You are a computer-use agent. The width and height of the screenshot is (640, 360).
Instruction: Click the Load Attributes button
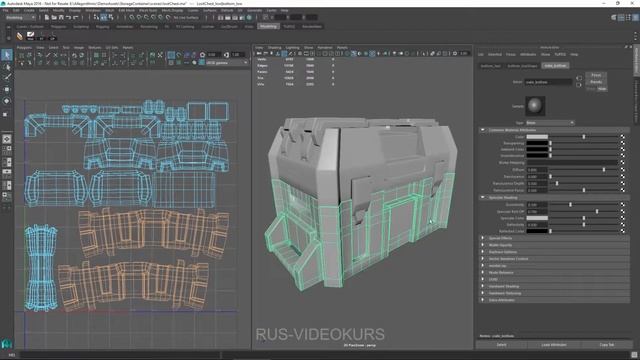tap(554, 345)
